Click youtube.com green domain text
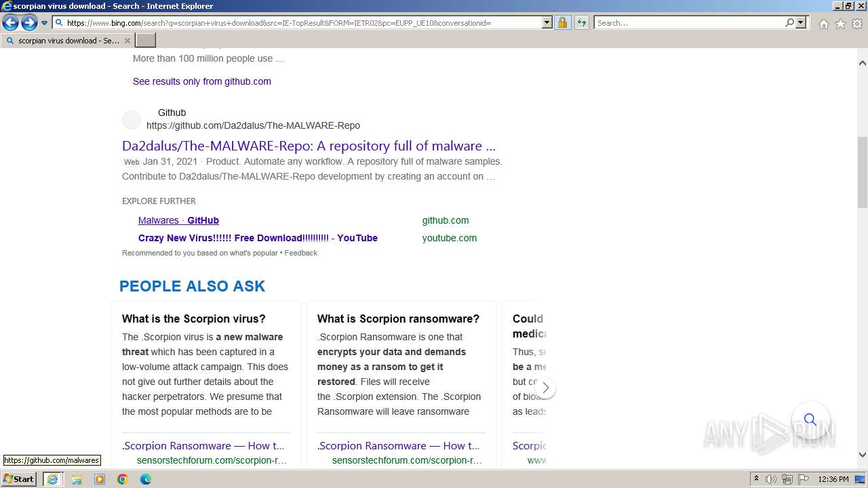Screen dimensions: 868x488 coord(450,238)
